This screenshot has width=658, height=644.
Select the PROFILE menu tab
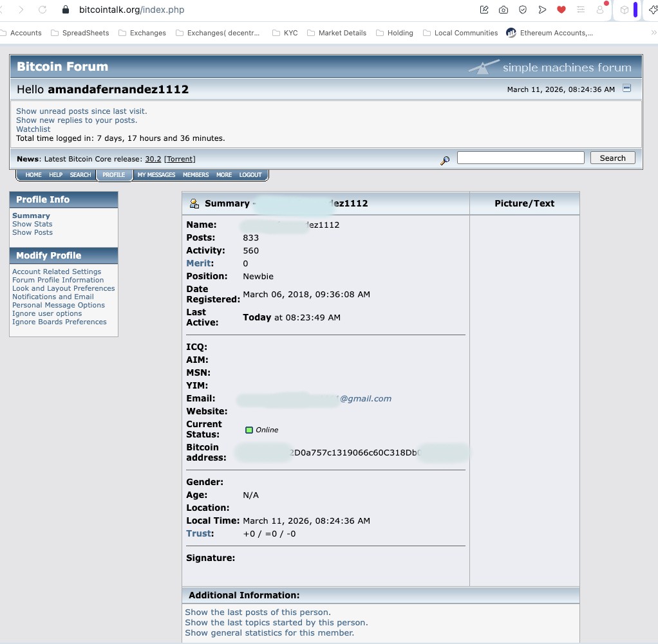click(114, 175)
